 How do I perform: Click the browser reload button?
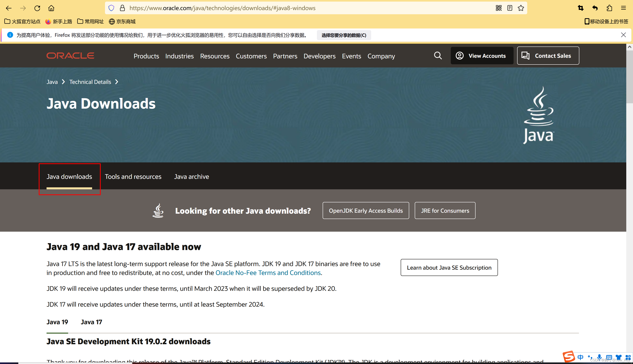pos(37,8)
